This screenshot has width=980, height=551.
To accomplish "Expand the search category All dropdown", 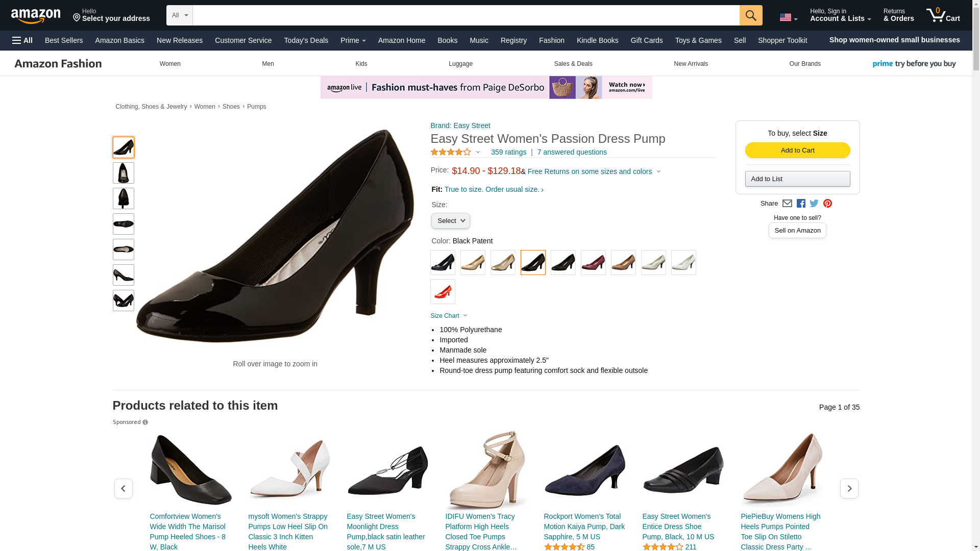I will 180,15.
